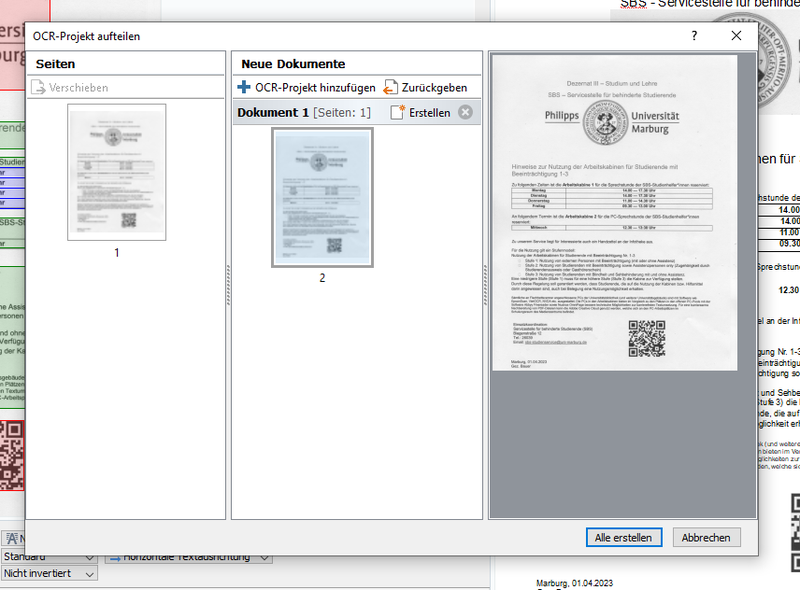The image size is (800, 590).
Task: Click the Erstellen new-document icon
Action: click(397, 112)
